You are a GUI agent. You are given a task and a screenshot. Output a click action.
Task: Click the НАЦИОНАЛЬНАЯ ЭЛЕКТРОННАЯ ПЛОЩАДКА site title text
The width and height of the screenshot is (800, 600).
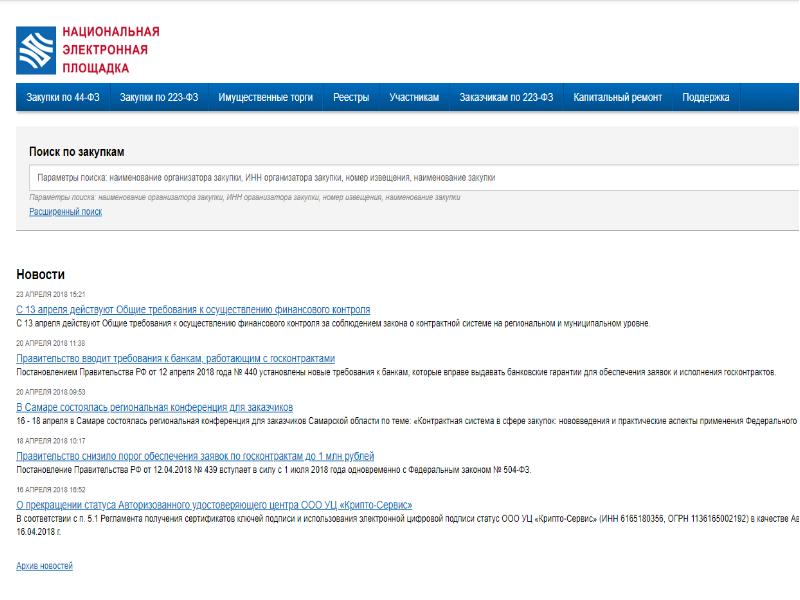click(x=110, y=50)
